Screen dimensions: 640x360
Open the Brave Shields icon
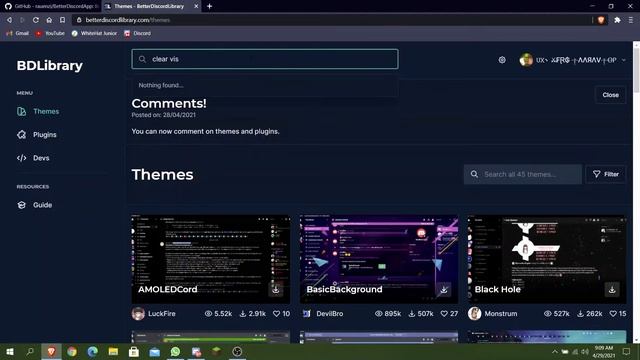pyautogui.click(x=601, y=20)
